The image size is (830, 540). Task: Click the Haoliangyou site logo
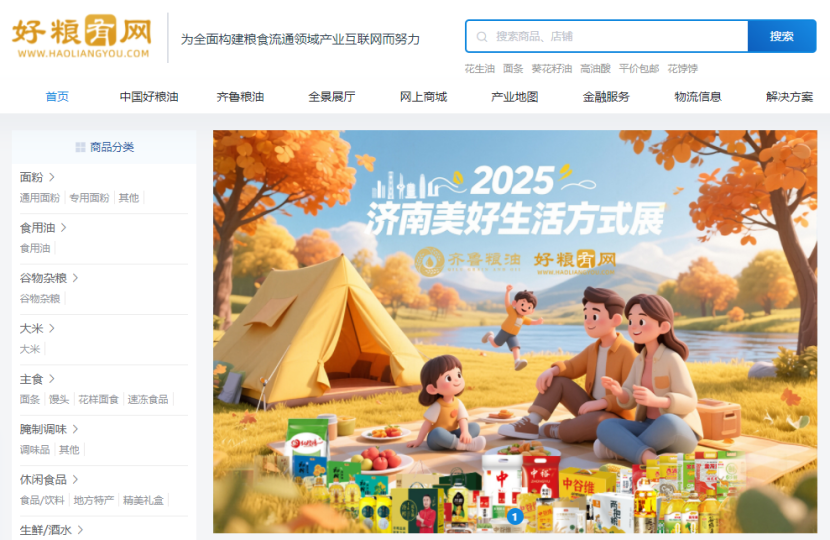coord(82,37)
